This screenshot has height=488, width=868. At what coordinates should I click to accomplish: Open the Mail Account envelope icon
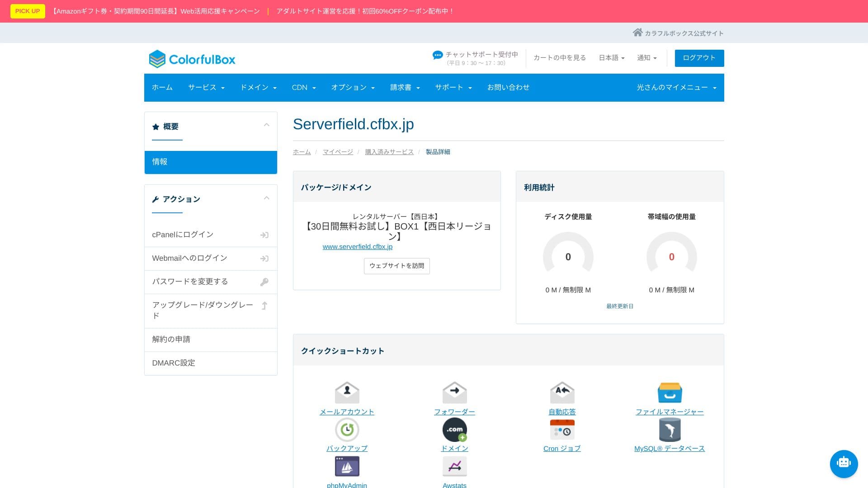point(347,393)
